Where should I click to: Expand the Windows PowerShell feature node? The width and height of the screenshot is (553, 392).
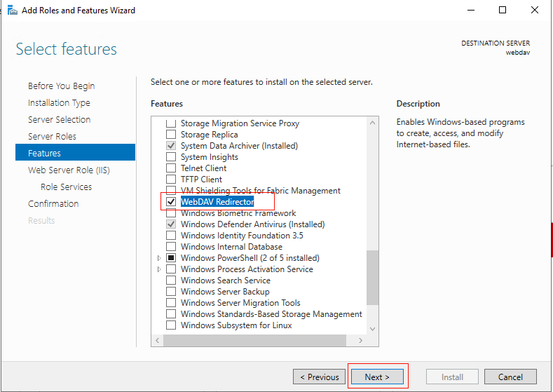[x=159, y=258]
